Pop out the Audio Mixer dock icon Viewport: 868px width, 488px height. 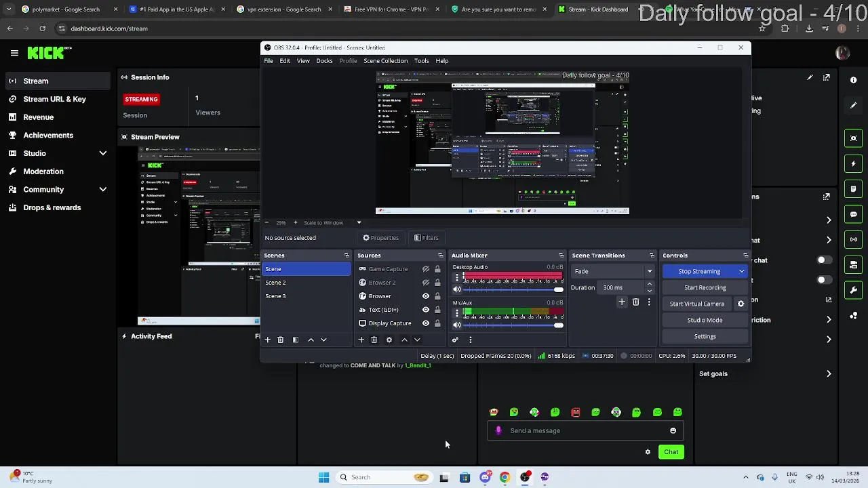561,256
